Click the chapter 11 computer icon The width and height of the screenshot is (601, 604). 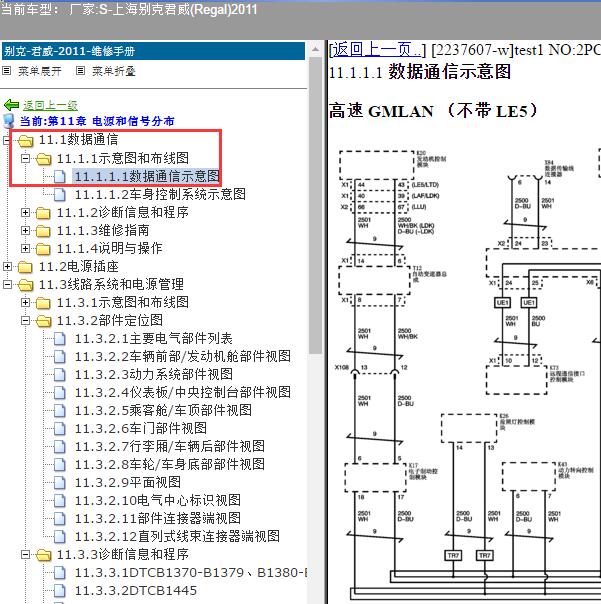click(x=9, y=121)
